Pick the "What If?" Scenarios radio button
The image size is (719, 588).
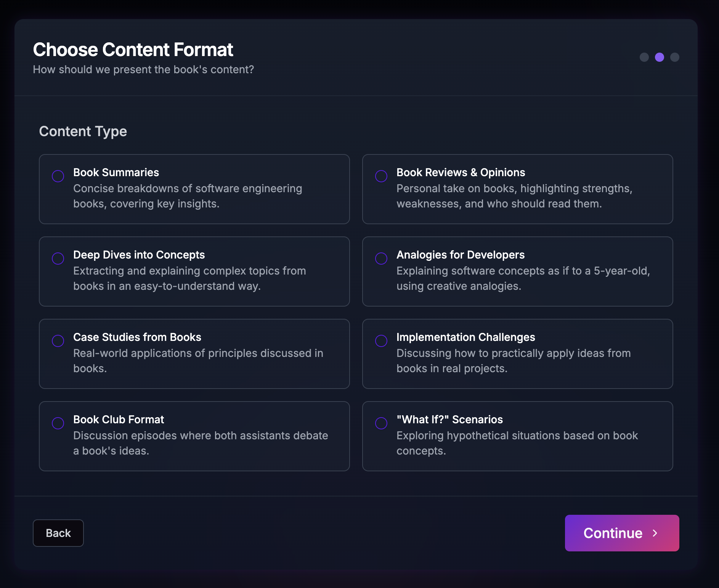tap(381, 423)
